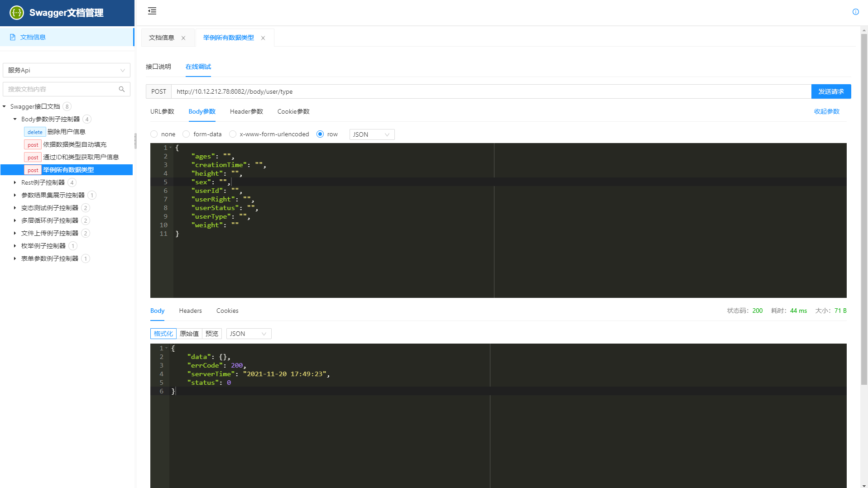This screenshot has width=868, height=488.
Task: Open the Cookie参数 tab
Action: [293, 111]
